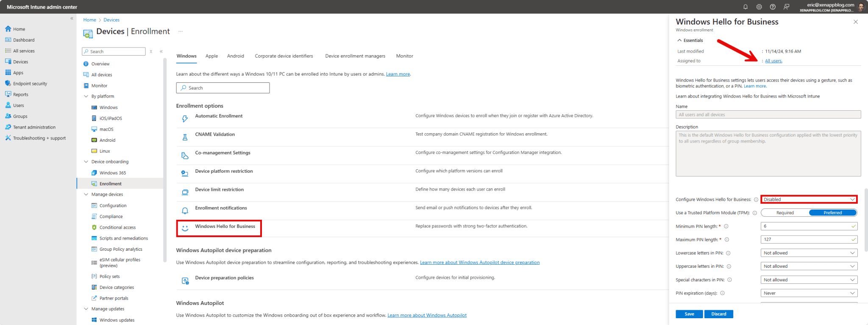Open notifications bell in top bar
The width and height of the screenshot is (868, 325).
point(746,7)
